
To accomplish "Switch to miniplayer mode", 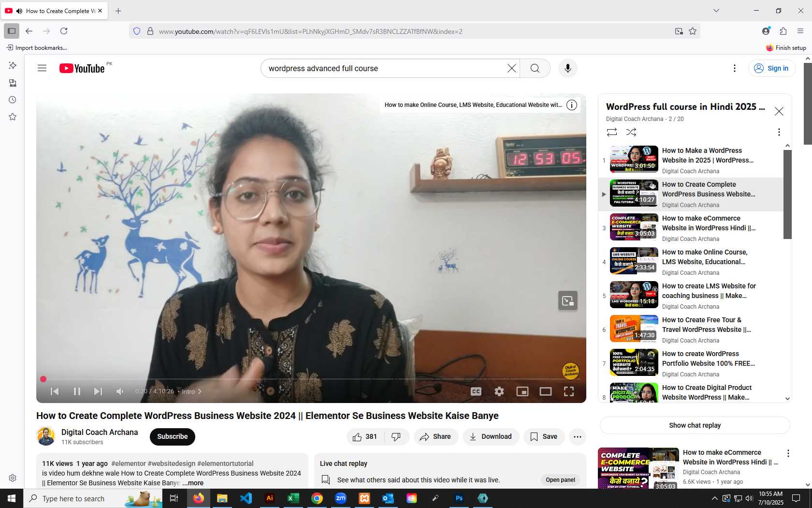I will pos(522,391).
